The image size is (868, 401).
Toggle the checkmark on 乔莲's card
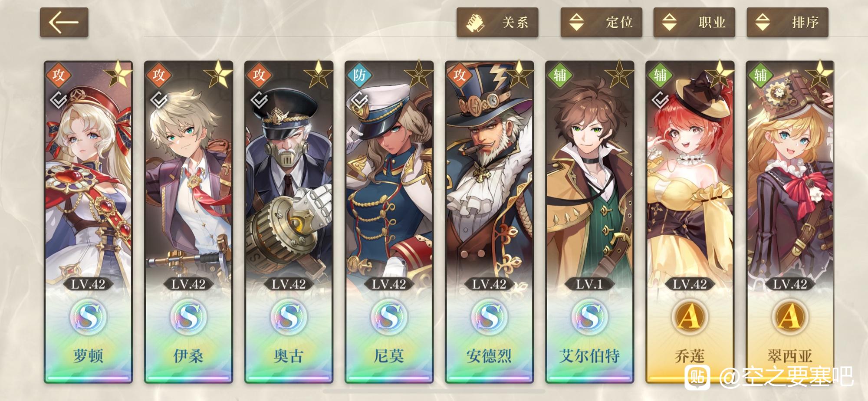coord(660,100)
